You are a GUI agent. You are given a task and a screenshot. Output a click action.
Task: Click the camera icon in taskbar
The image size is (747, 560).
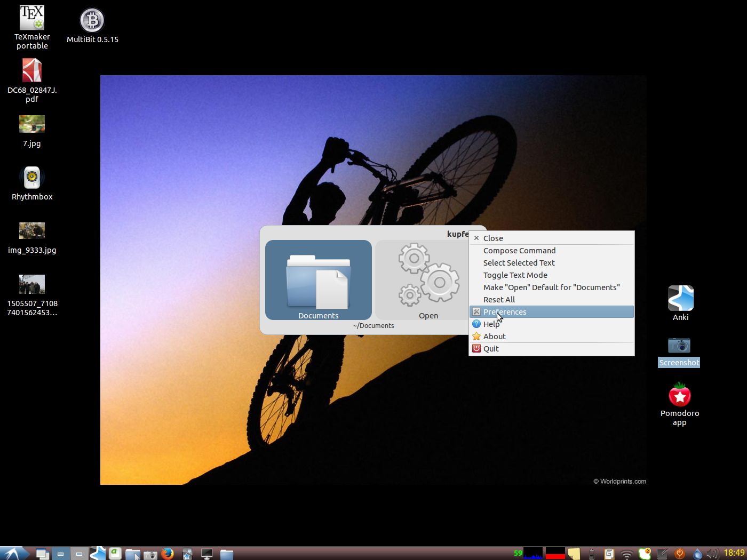click(150, 555)
